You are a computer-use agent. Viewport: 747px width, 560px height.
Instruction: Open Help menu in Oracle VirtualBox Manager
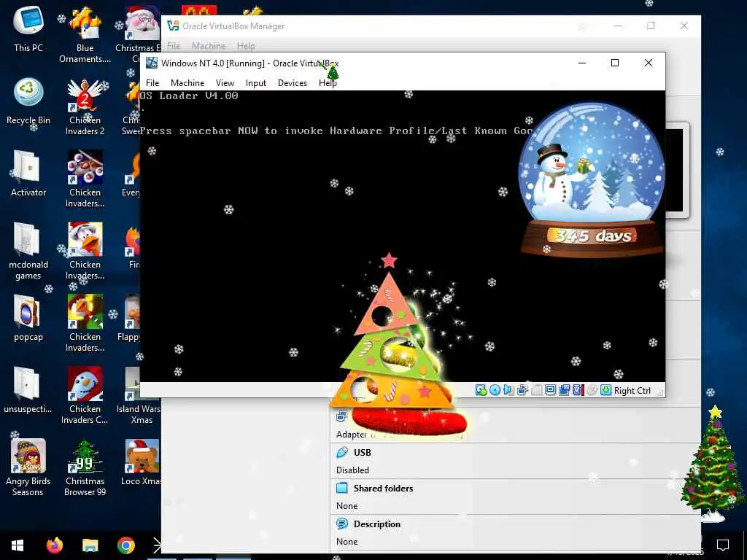click(x=246, y=46)
